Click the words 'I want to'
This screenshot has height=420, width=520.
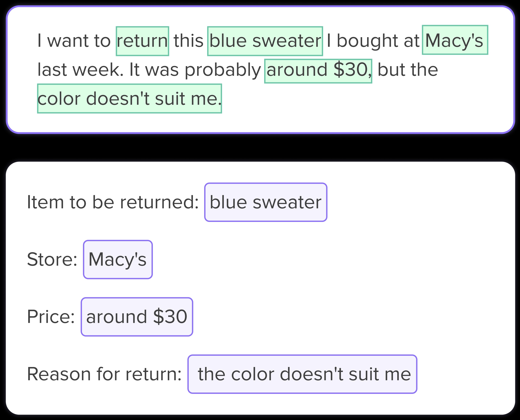coord(74,41)
